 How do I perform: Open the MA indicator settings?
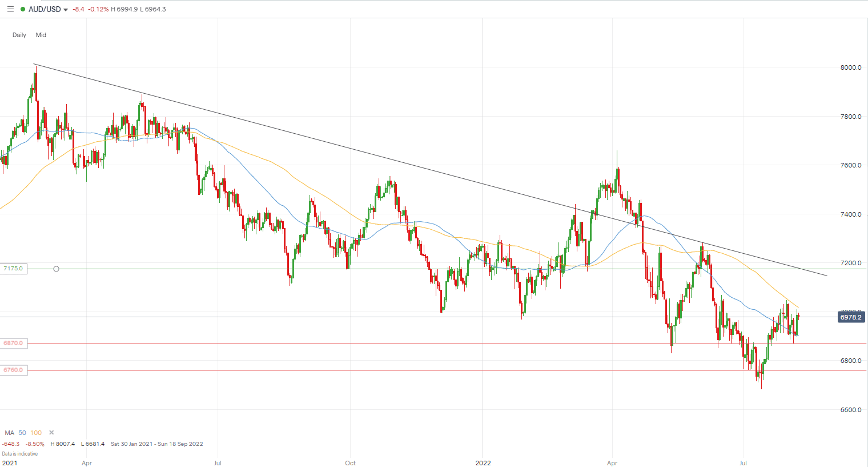click(10, 433)
